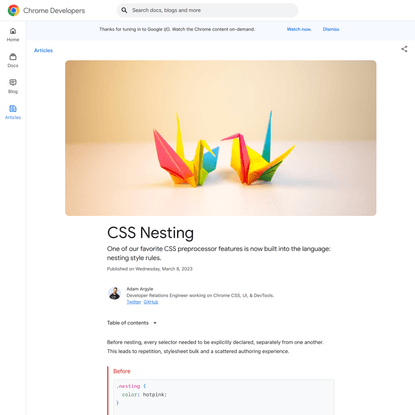Open the Articles breadcrumb link
This screenshot has width=415, height=415.
coord(43,50)
